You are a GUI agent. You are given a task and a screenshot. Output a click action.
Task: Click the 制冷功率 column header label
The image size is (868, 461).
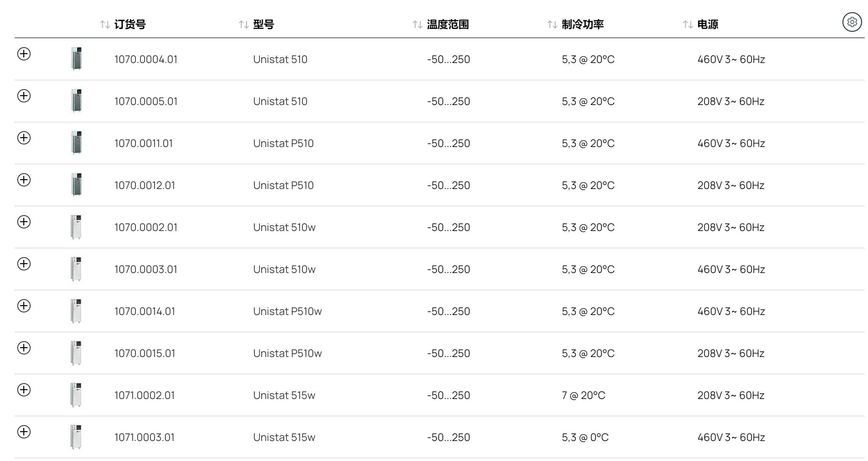click(x=583, y=24)
